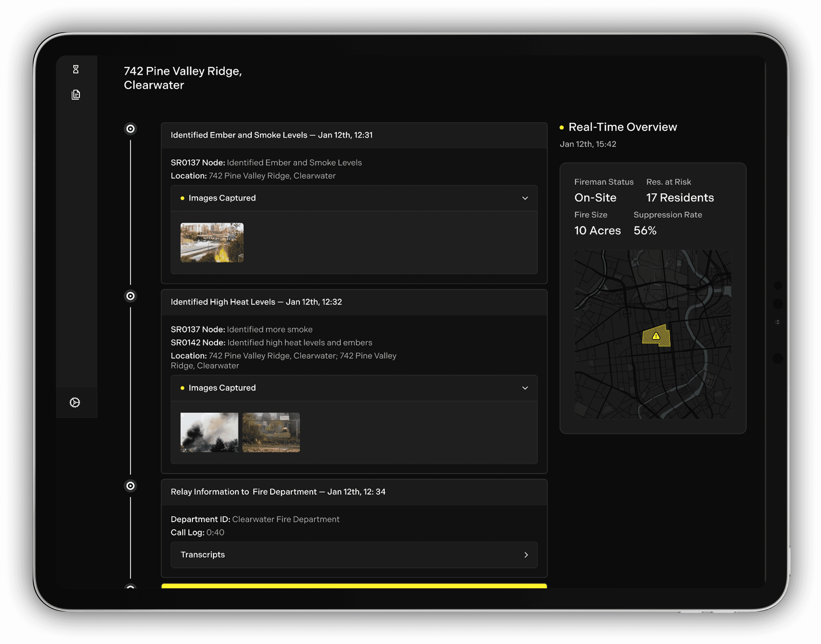
Task: Open the settings gear icon in sidebar
Action: tap(75, 402)
